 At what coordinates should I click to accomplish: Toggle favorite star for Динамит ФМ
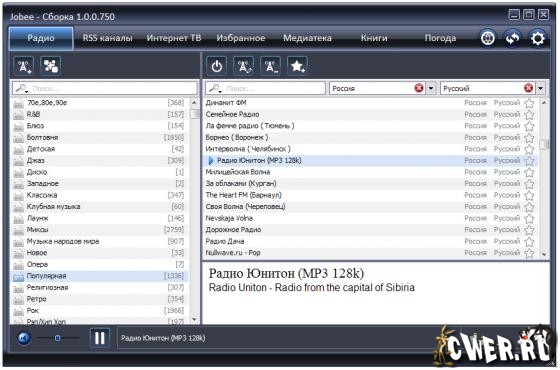tap(529, 103)
